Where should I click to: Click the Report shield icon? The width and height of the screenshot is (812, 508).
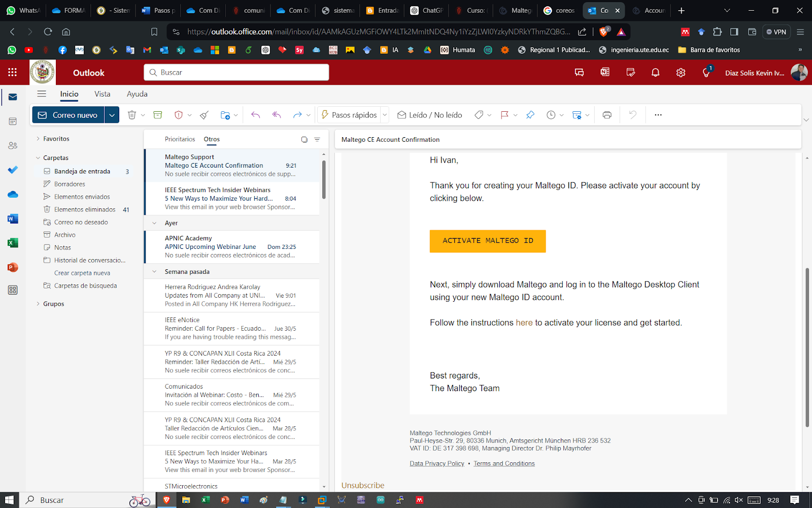click(178, 115)
